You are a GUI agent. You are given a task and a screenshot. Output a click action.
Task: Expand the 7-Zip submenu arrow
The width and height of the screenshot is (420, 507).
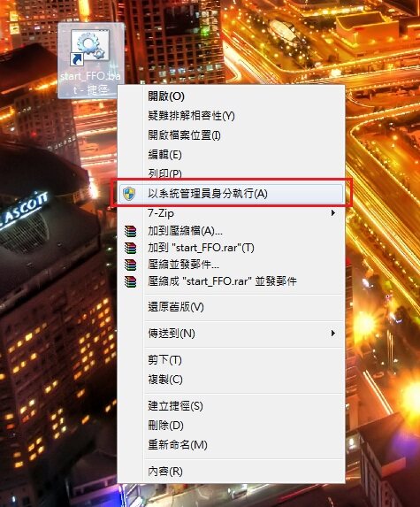tap(332, 212)
